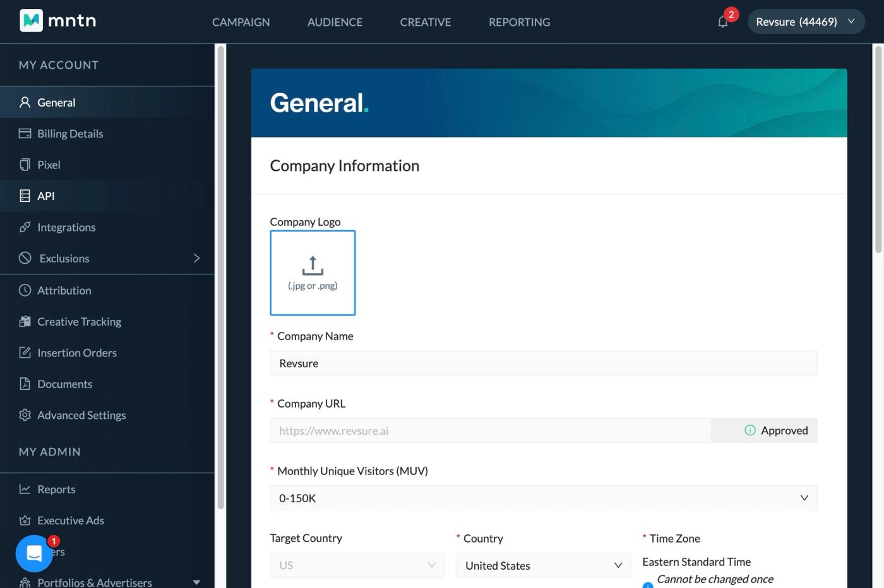884x588 pixels.
Task: Open the Monthly Unique Visitors dropdown
Action: pos(544,498)
